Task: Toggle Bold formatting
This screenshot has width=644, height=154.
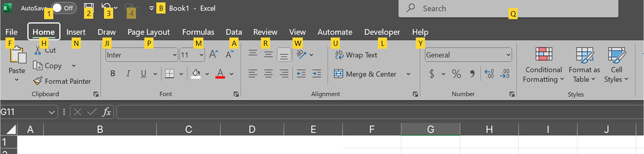Action: tap(113, 73)
